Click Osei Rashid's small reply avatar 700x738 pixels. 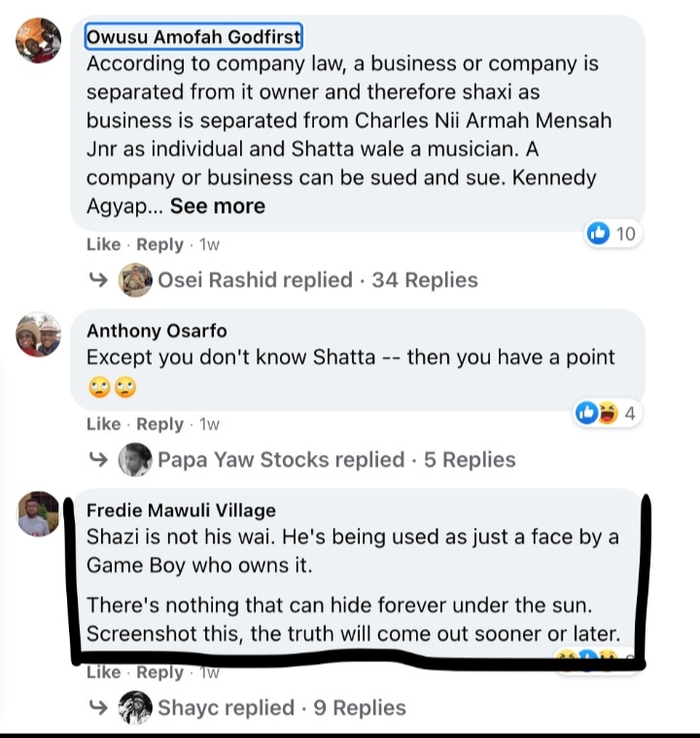point(135,280)
